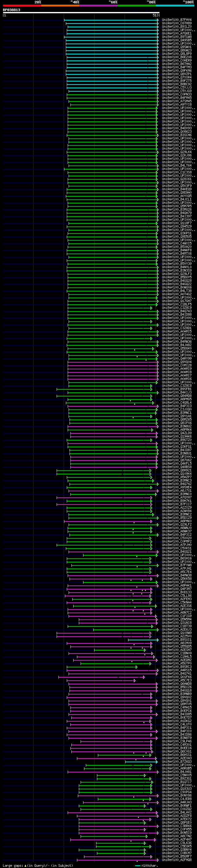Screen dimensions: 197x868
Task: Click the purple alignment bar for UniRef100_C0MI28
Action: (x=113, y=365)
